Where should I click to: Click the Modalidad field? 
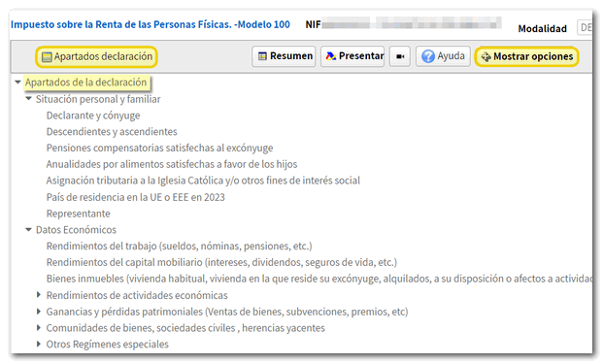[x=585, y=28]
